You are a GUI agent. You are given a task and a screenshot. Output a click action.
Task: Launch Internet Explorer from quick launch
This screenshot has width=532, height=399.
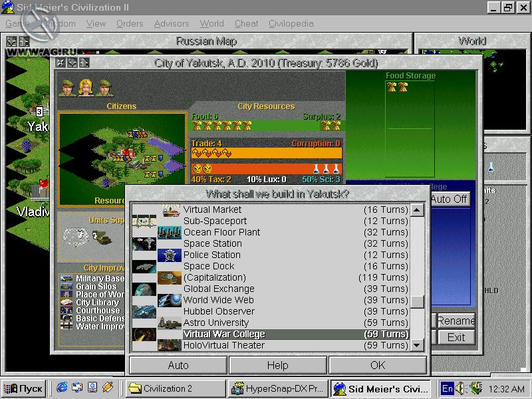pos(62,388)
